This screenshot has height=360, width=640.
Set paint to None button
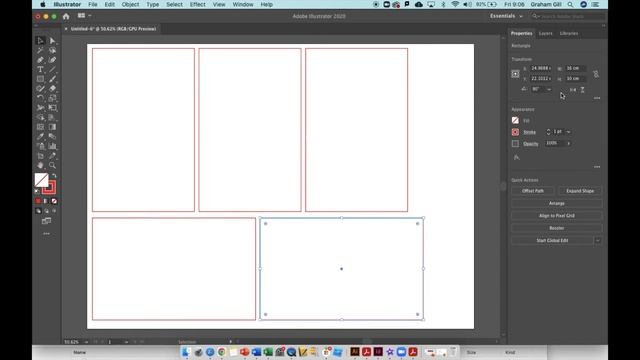[x=54, y=201]
